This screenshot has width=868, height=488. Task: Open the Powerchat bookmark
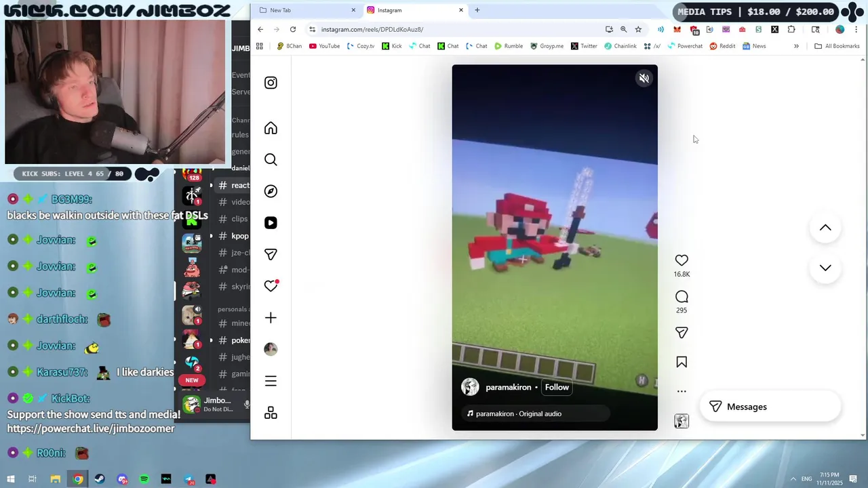click(685, 46)
